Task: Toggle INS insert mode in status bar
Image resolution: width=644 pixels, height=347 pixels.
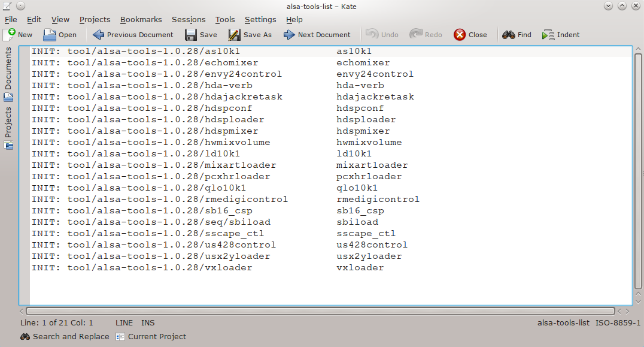Action: pos(148,322)
